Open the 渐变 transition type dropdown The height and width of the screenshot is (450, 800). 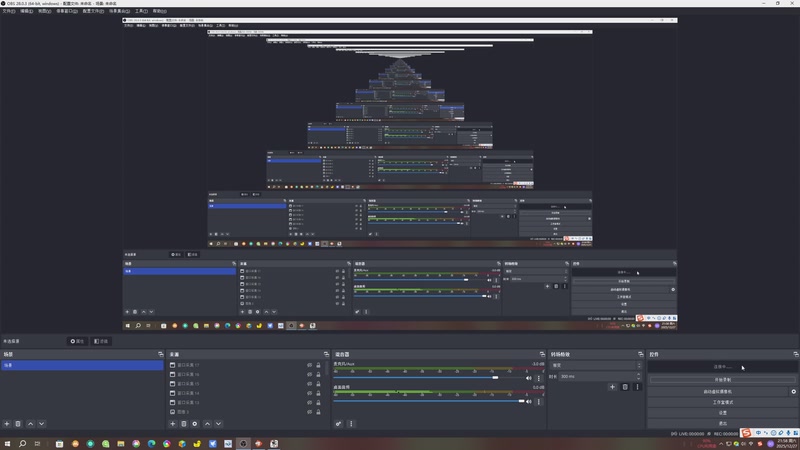[x=596, y=365]
